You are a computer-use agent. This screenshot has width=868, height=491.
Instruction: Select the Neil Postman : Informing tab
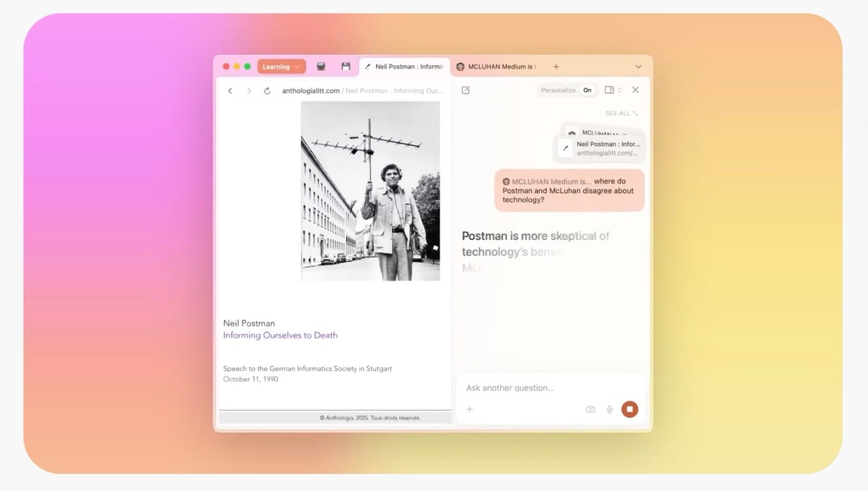[x=404, y=67]
